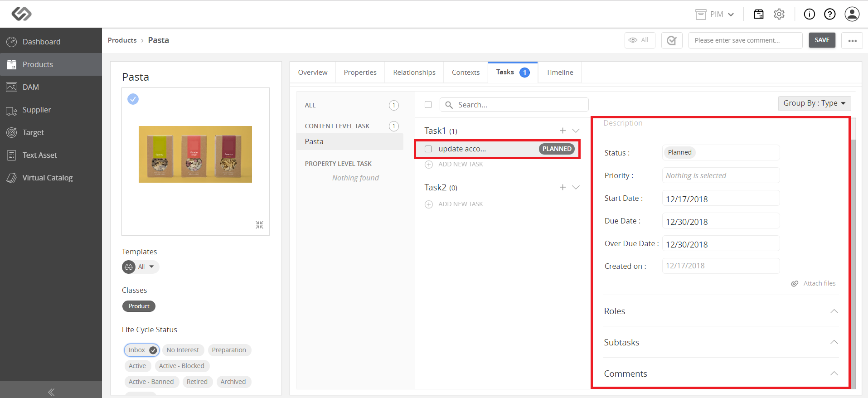Click the DAM image icon
The width and height of the screenshot is (868, 398).
(11, 87)
